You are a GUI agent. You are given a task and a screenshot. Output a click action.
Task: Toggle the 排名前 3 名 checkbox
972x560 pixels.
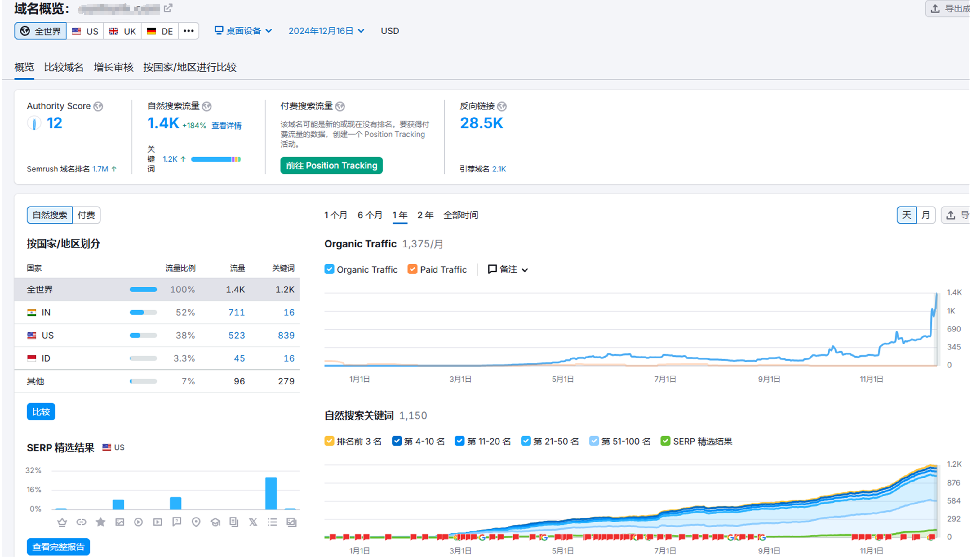[330, 442]
